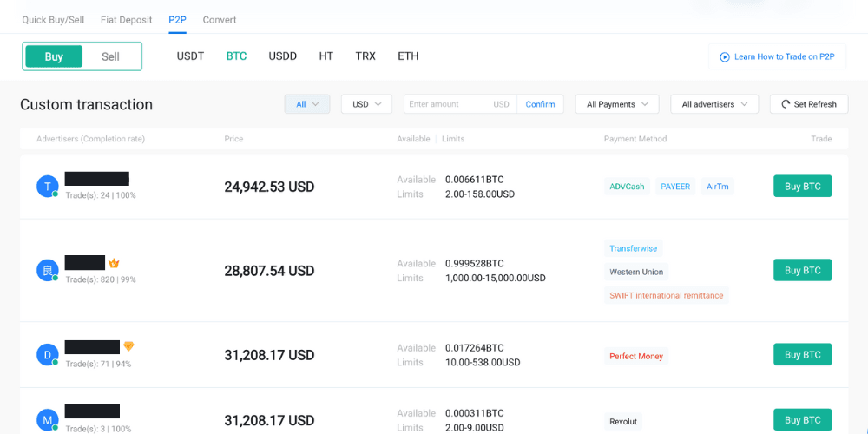868x434 pixels.
Task: Click the blue D advertiser avatar
Action: [47, 354]
